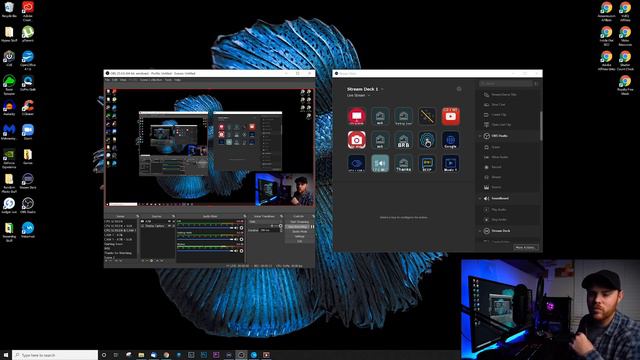
Task: Adjust the Mic/Aux volume slider
Action: [205, 251]
